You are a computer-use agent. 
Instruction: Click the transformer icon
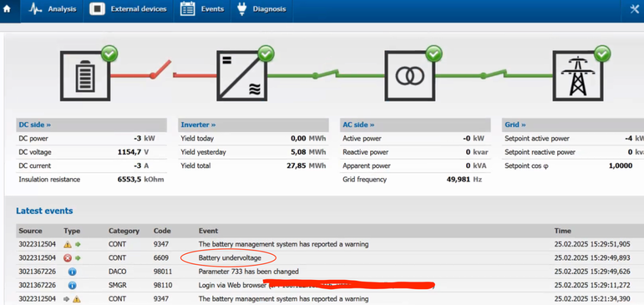click(x=409, y=76)
